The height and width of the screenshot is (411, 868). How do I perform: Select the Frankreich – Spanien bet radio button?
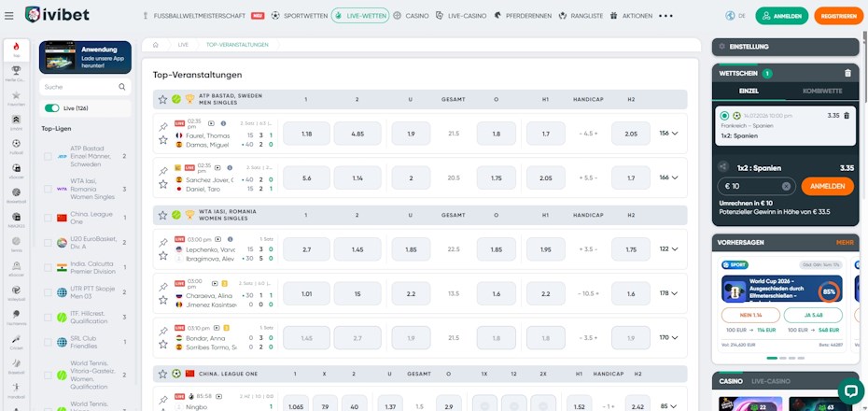[x=724, y=116]
